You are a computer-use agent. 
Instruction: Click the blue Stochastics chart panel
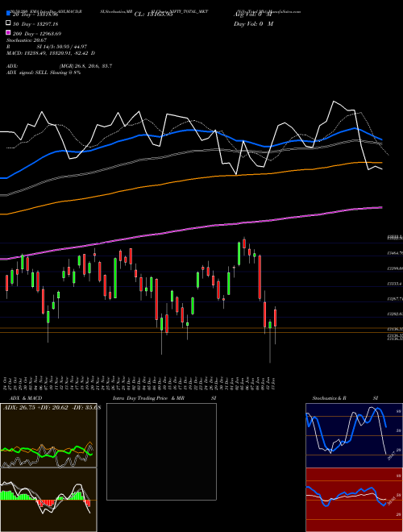pos(354,435)
